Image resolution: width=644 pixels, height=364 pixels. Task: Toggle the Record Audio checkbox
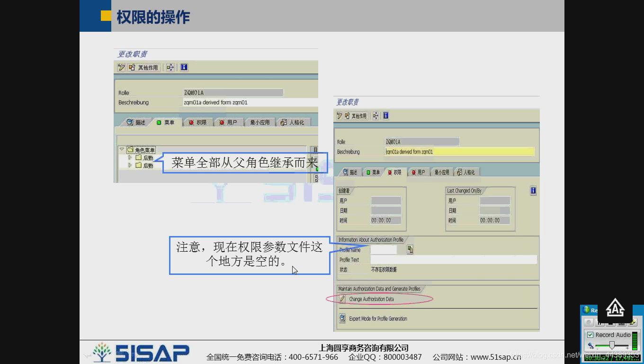point(590,335)
